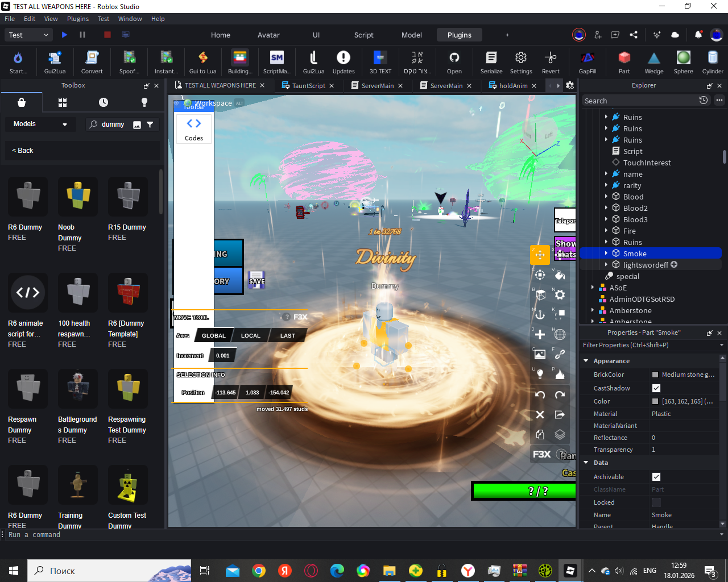
Task: Expand the lightswordeff item in Explorer
Action: [x=606, y=265]
